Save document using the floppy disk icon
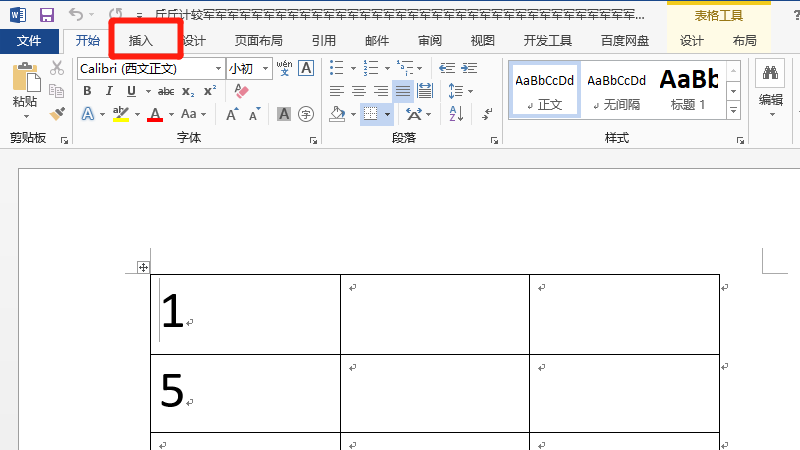This screenshot has width=800, height=450. click(x=46, y=15)
